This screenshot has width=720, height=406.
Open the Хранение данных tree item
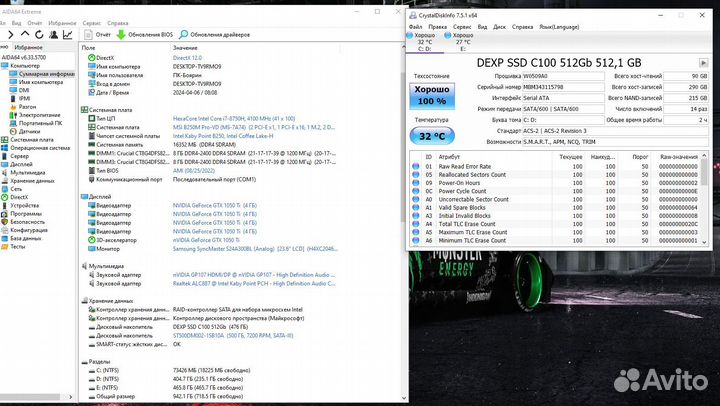tap(32, 181)
